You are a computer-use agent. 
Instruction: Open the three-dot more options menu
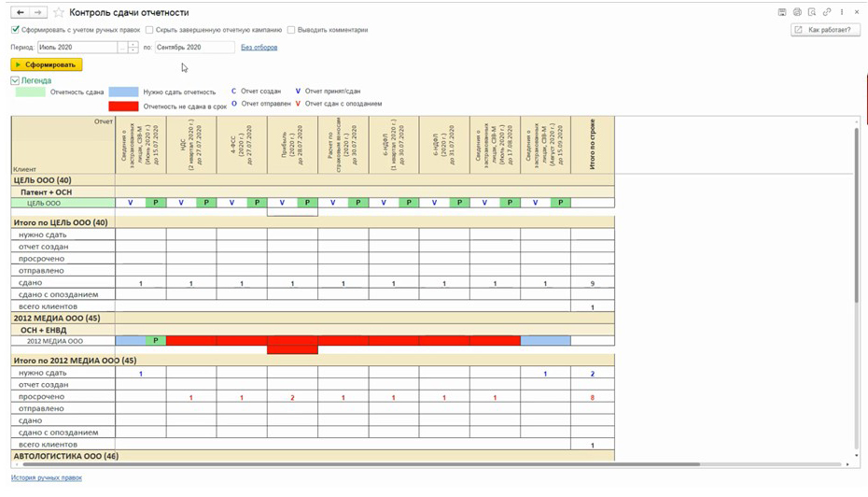tap(842, 12)
